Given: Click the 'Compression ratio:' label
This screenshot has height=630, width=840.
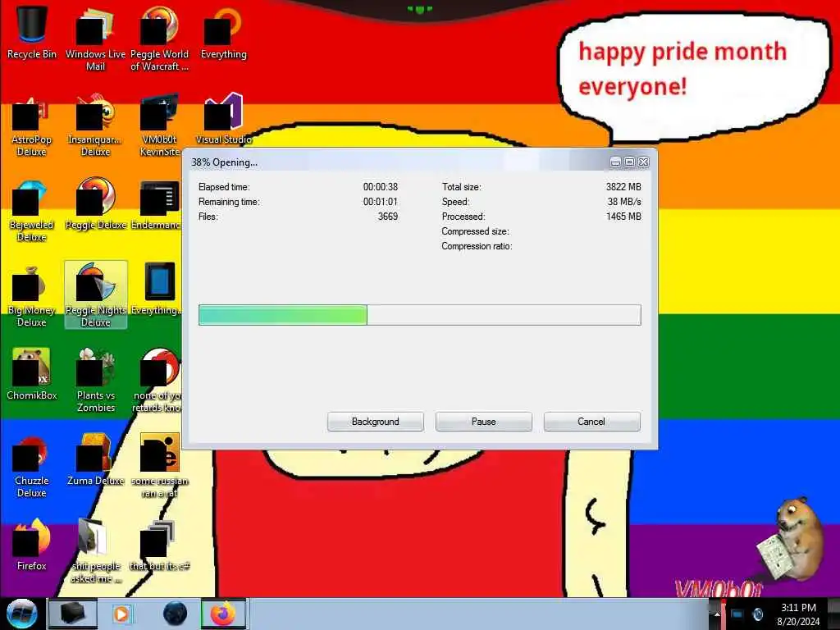Looking at the screenshot, I should pos(477,246).
